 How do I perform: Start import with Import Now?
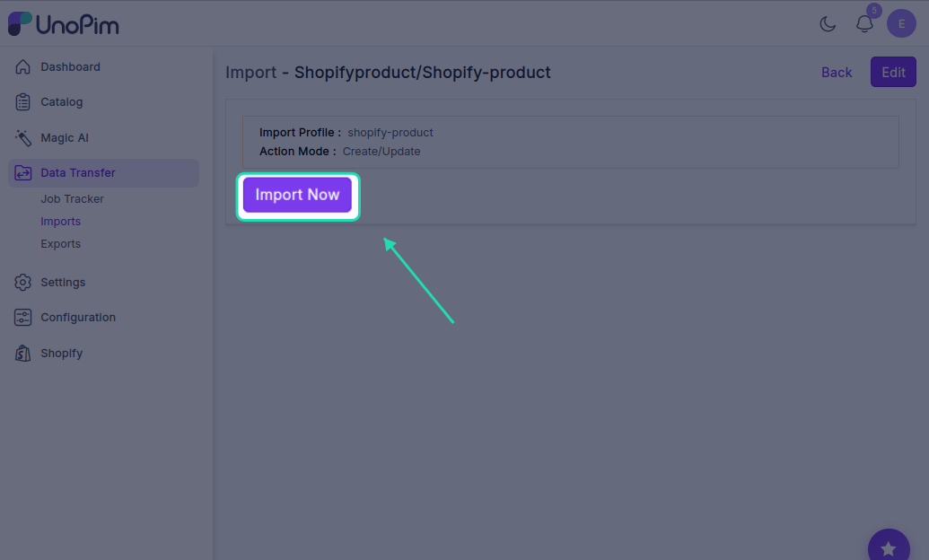click(x=297, y=195)
